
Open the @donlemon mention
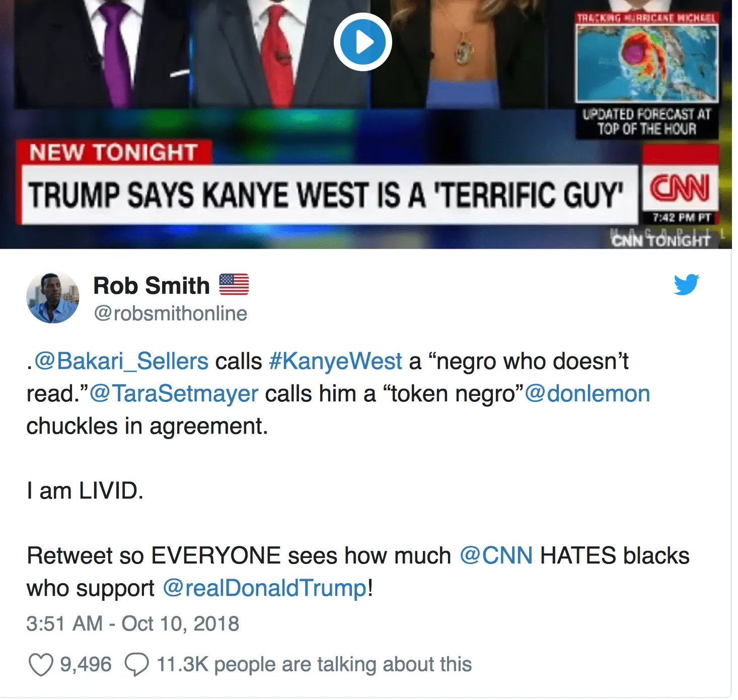(x=587, y=394)
